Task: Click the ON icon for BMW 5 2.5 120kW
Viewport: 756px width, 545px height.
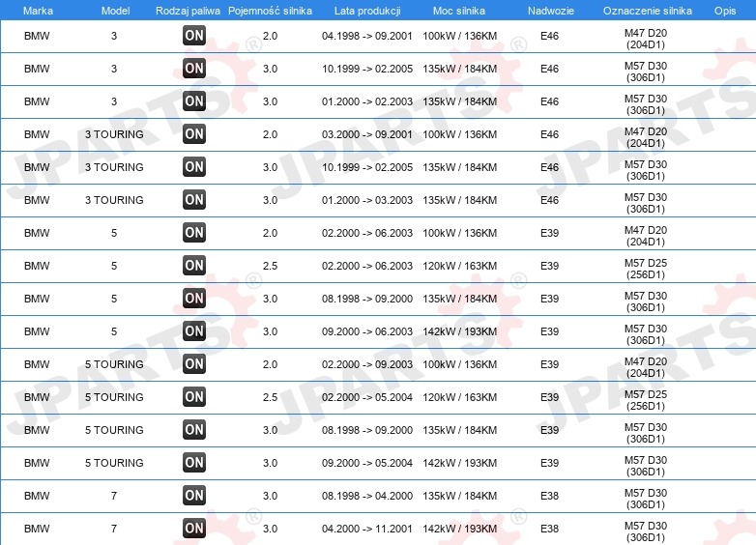Action: pos(194,266)
